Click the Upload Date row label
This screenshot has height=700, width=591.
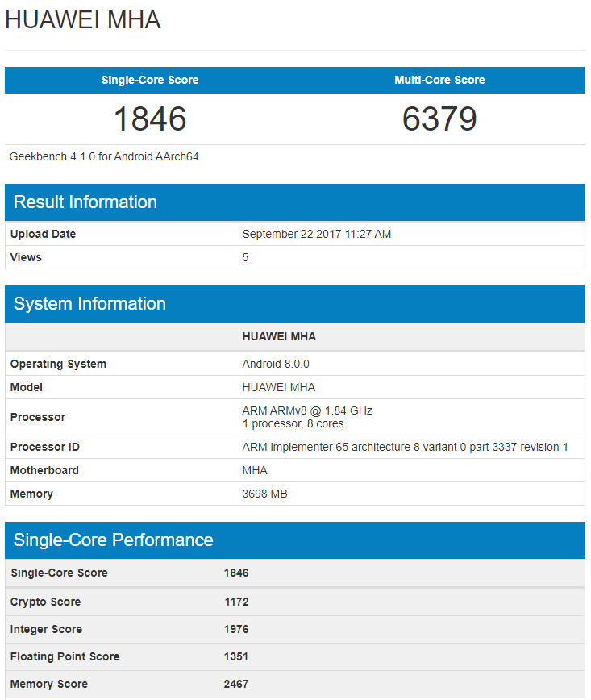click(43, 234)
